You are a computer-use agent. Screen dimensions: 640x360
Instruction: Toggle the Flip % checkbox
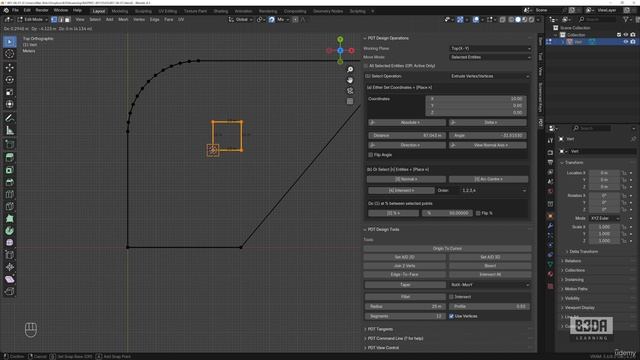coord(478,213)
